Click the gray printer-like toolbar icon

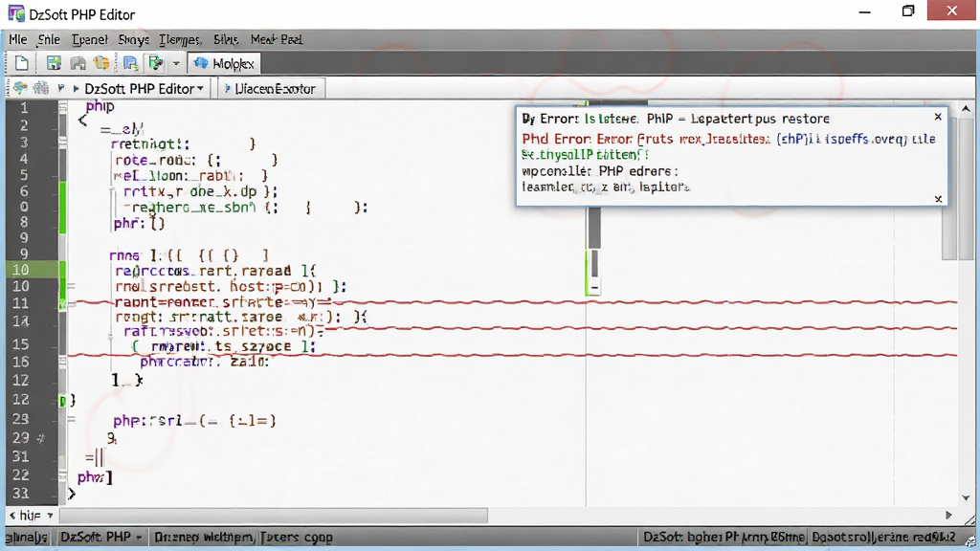(x=78, y=63)
